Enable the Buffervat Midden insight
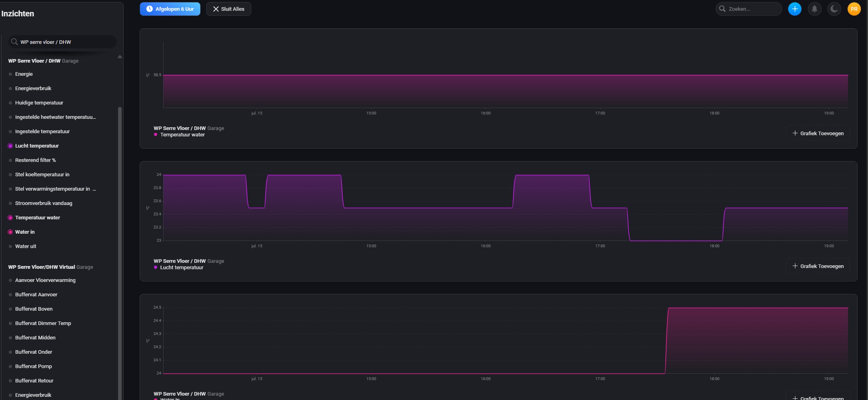The image size is (868, 400). [35, 338]
